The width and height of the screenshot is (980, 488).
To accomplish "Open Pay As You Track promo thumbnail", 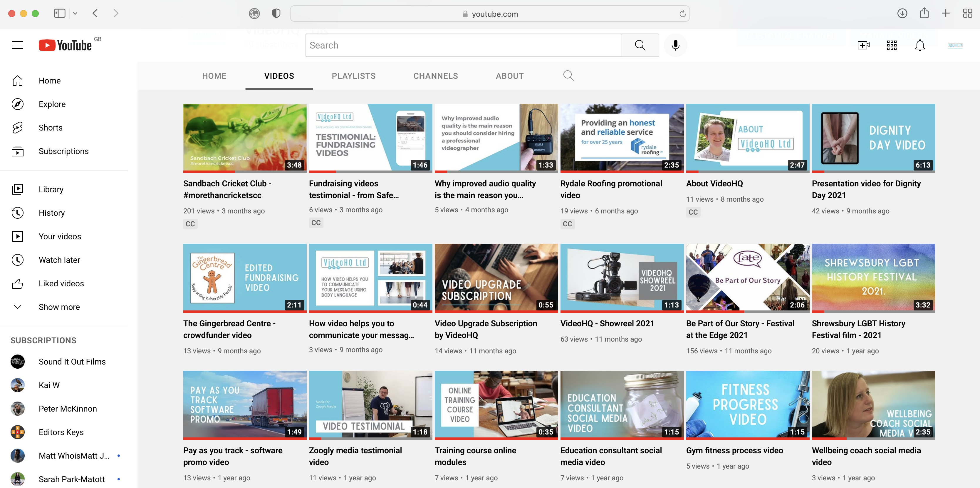I will point(245,405).
